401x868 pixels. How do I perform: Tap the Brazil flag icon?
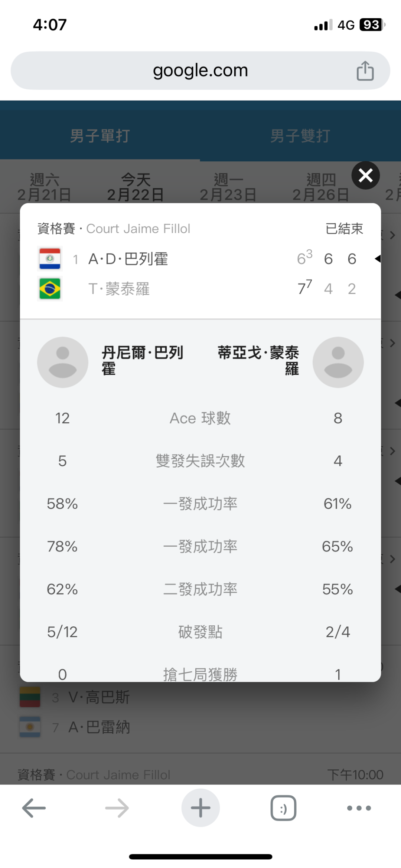(50, 289)
